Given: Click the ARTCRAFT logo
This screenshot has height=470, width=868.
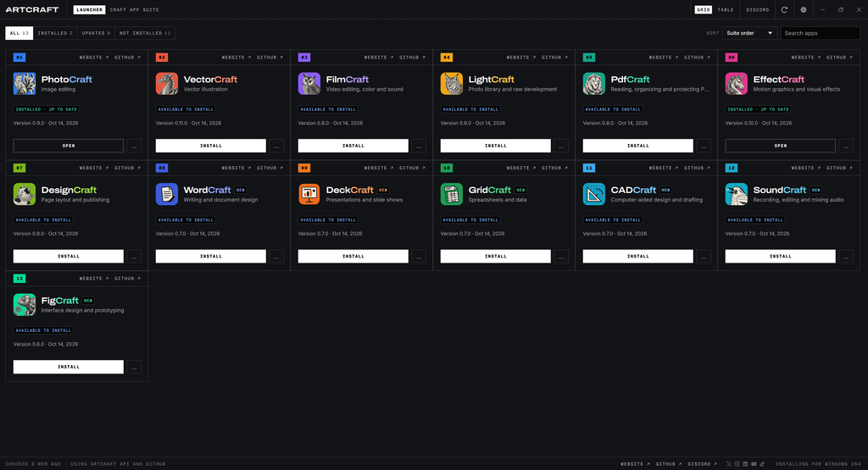Looking at the screenshot, I should 32,9.
